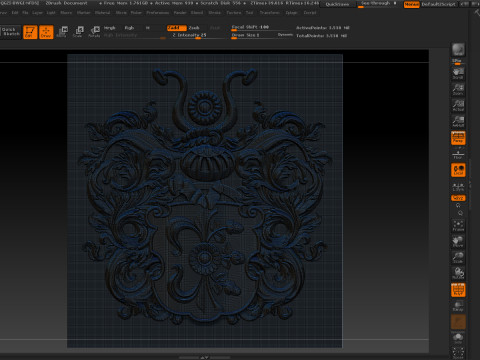The height and width of the screenshot is (360, 480).
Task: Click the Xpose icon
Action: pyautogui.click(x=458, y=353)
